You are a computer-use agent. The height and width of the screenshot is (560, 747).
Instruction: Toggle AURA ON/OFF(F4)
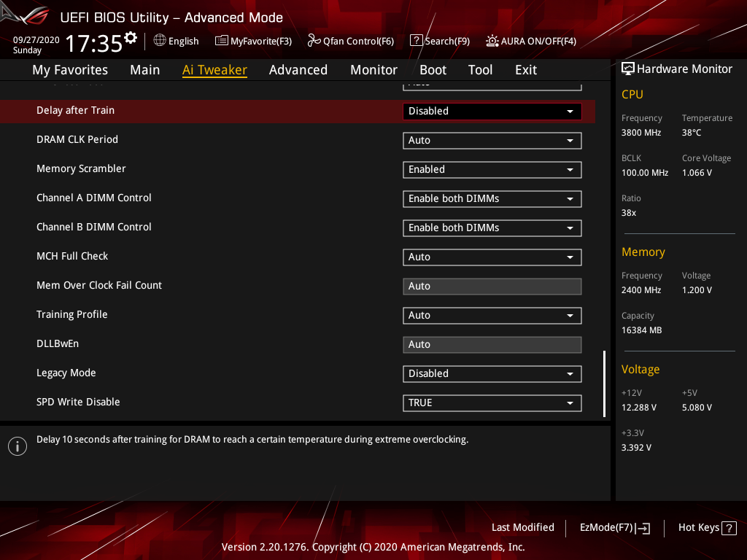(531, 41)
